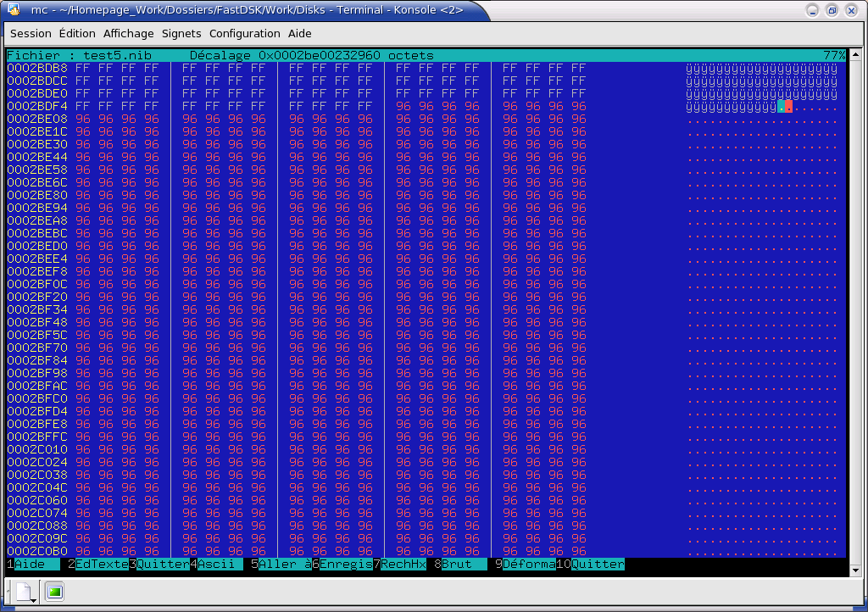
Task: Click the 9 Déforma function key
Action: click(526, 564)
